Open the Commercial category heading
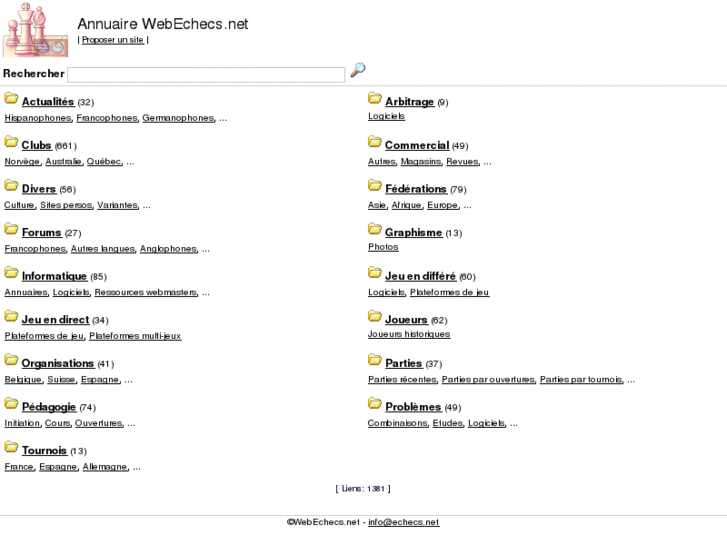Screen dimensions: 727x545 (417, 145)
